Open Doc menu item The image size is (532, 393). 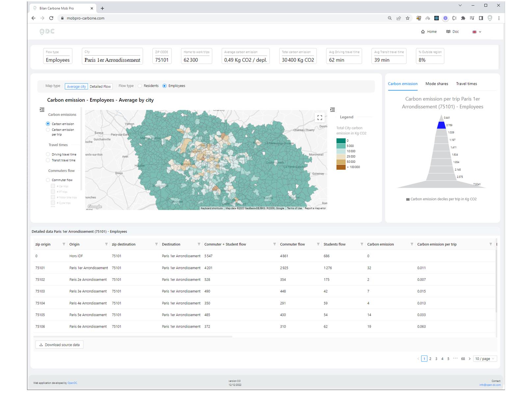pyautogui.click(x=452, y=32)
